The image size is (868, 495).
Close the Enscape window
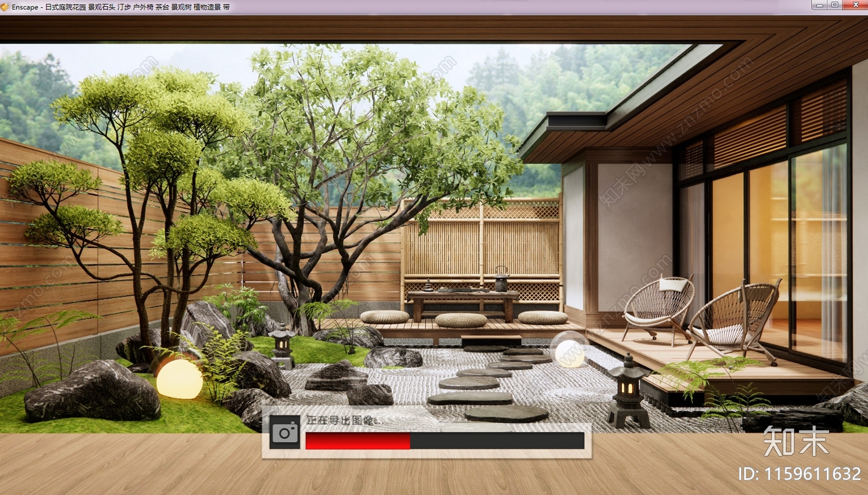856,5
